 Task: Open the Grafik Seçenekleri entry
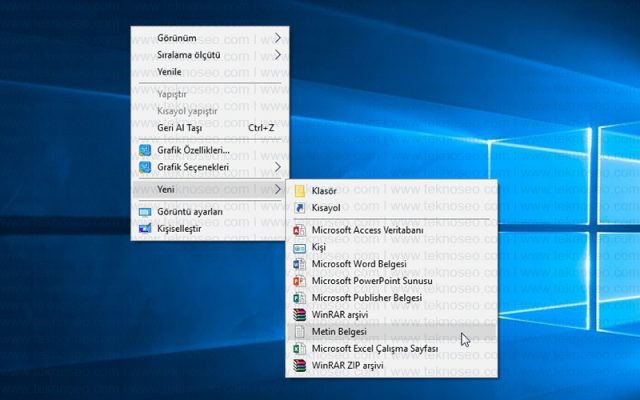pos(210,167)
